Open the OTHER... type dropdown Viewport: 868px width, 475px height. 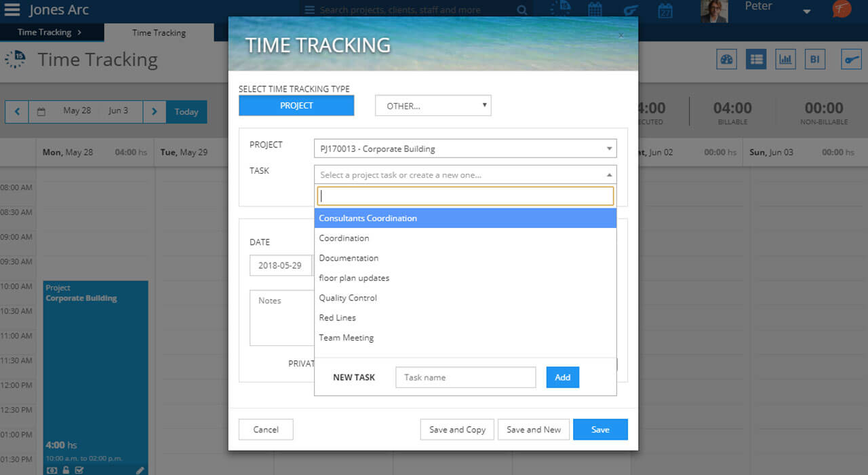(x=433, y=106)
